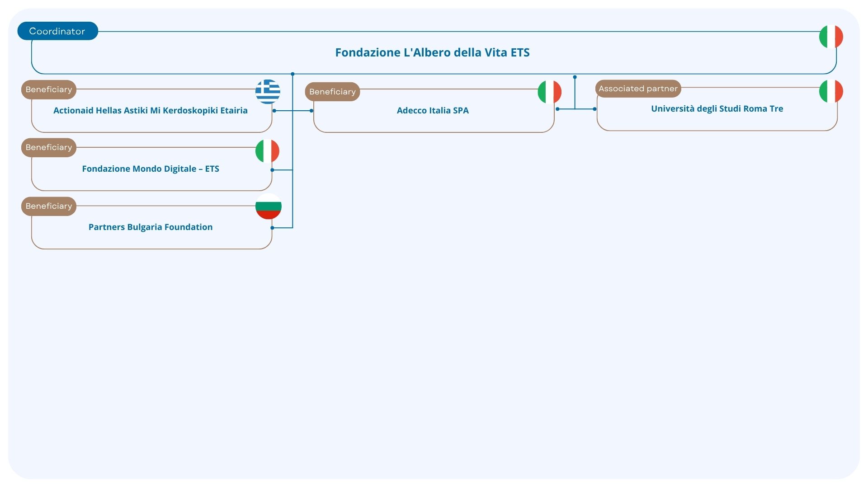The width and height of the screenshot is (868, 488).
Task: Click the Partners Bulgaria Foundation name
Action: coord(151,227)
